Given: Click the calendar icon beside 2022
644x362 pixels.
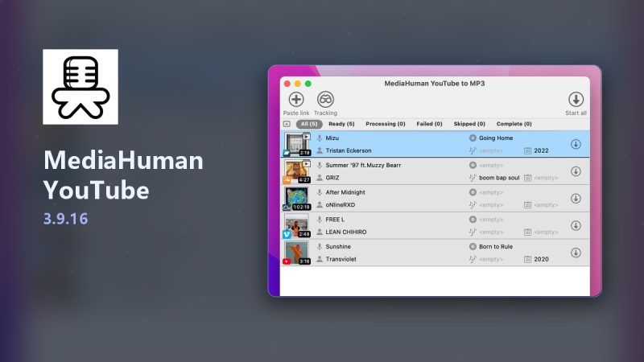Looking at the screenshot, I should click(527, 150).
